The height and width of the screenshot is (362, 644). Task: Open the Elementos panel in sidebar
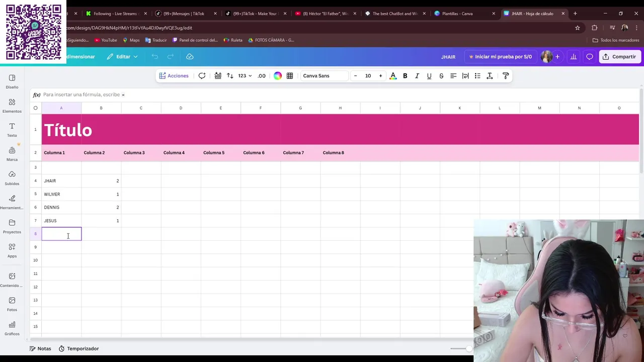(12, 106)
